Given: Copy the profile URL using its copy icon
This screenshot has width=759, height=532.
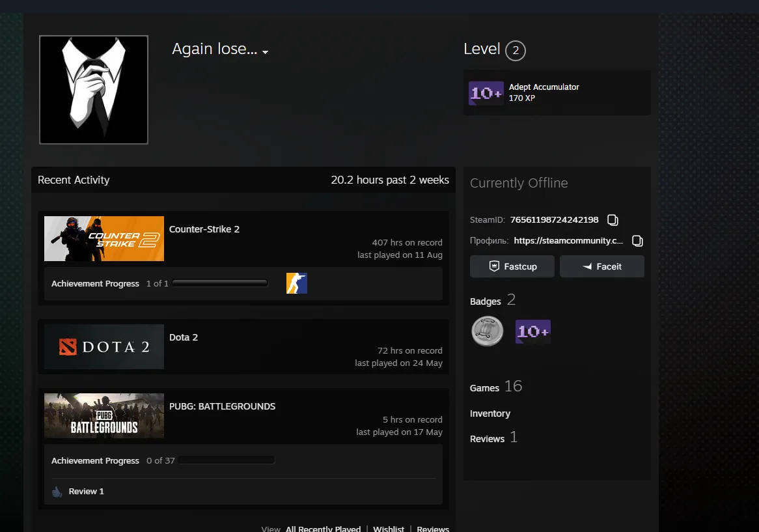Looking at the screenshot, I should click(x=637, y=240).
